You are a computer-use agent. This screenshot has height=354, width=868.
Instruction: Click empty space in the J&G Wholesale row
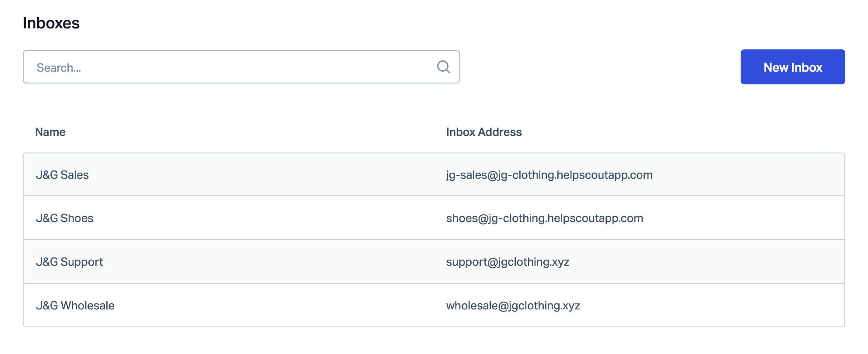click(744, 305)
